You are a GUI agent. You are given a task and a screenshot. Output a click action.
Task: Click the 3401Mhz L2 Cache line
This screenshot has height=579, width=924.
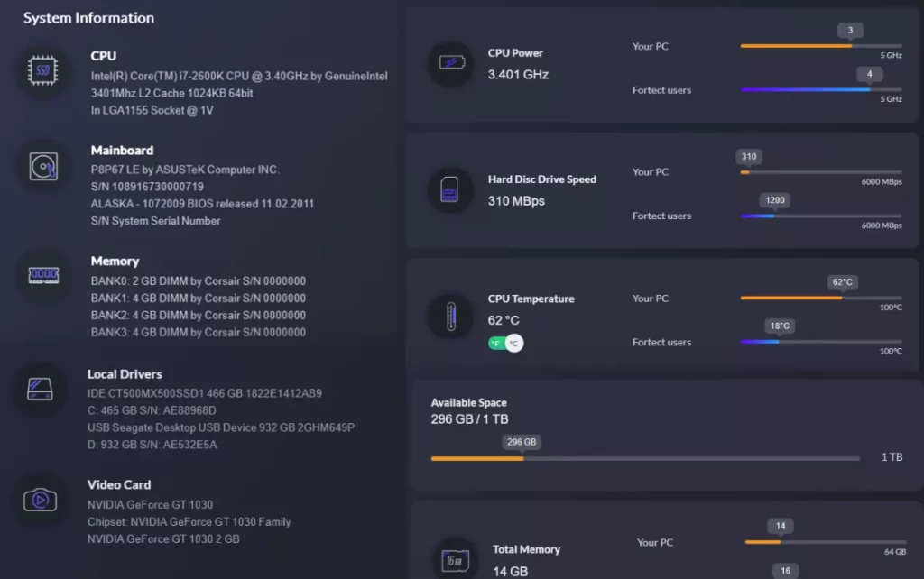click(171, 93)
